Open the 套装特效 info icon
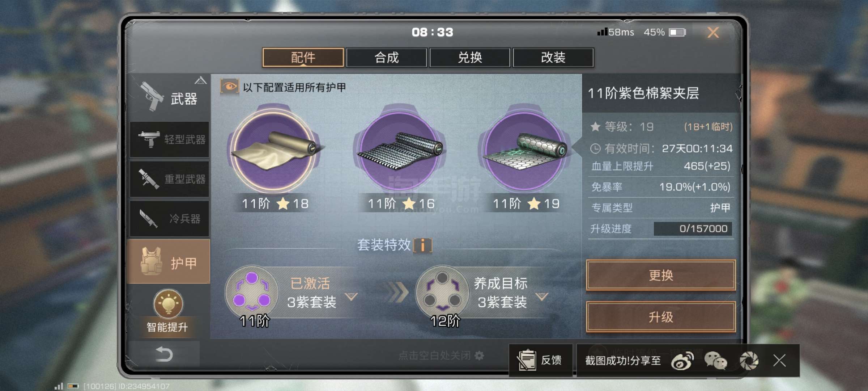The width and height of the screenshot is (868, 391). coord(422,245)
